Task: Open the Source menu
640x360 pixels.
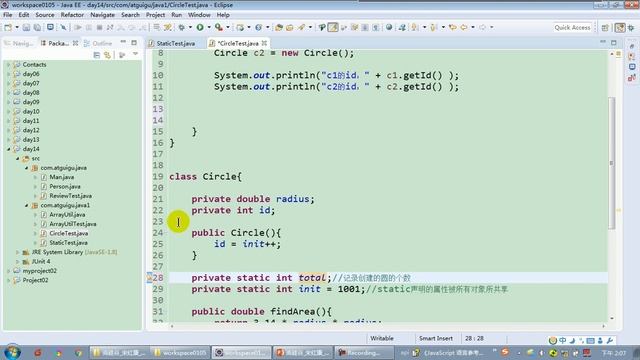Action: click(45, 15)
